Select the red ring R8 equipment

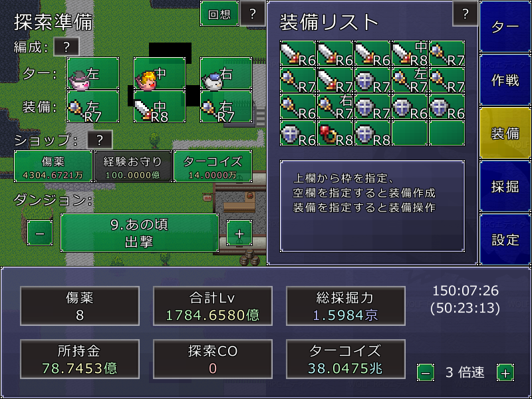click(x=335, y=133)
